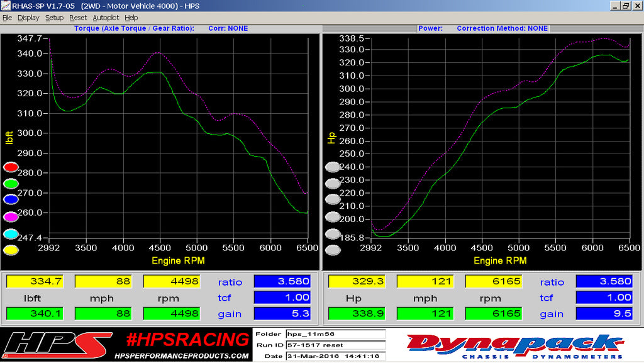Image resolution: width=644 pixels, height=363 pixels.
Task: Click the RHAS-SP icon in the title bar
Action: pos(6,6)
